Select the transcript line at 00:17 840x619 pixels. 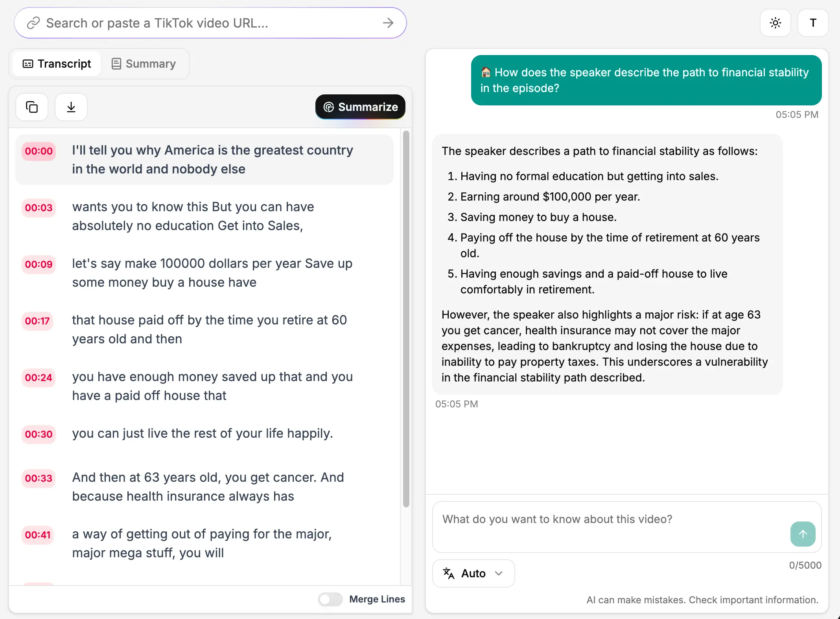208,329
